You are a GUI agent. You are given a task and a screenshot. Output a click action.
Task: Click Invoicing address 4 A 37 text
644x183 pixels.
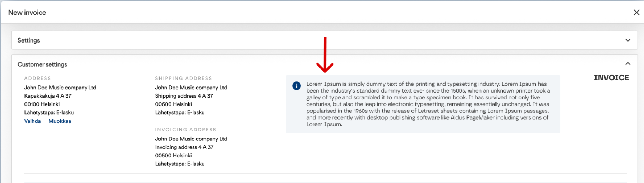pos(184,147)
